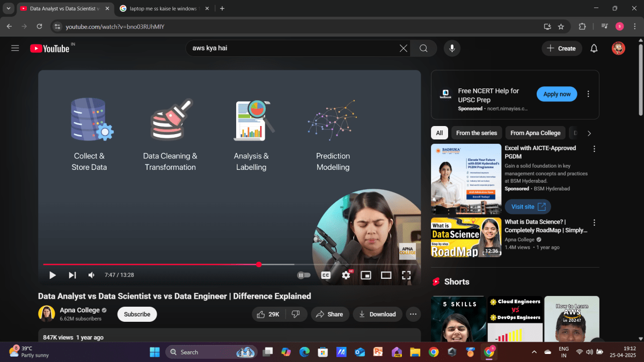
Task: Open the Chrome extensions puzzle icon
Action: point(582,26)
